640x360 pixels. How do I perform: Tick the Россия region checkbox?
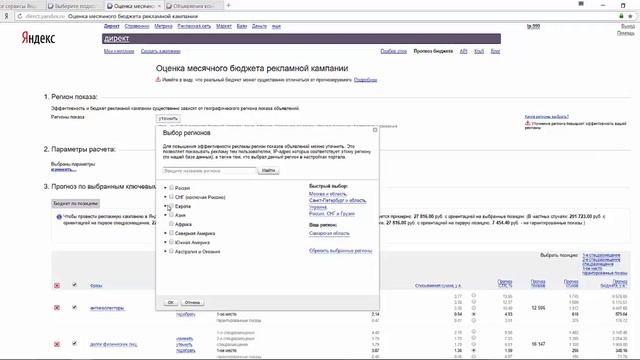[x=171, y=187]
